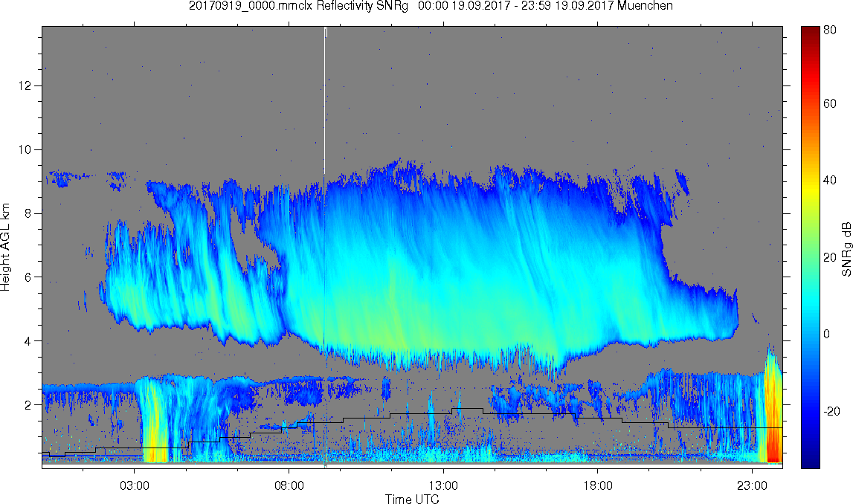
Task: Click the '13:00' time tick label
Action: [443, 485]
